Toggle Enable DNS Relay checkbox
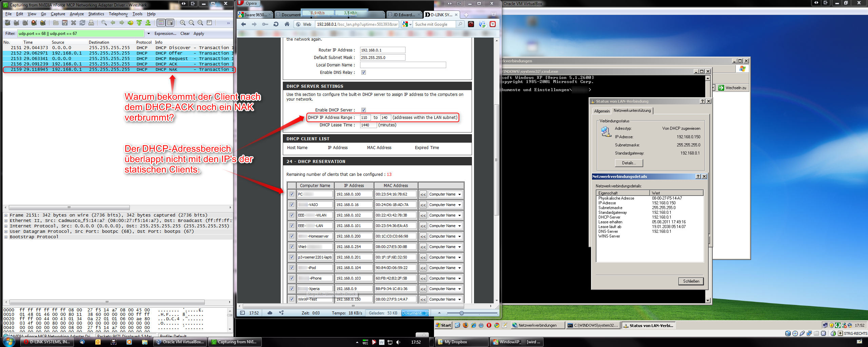Image resolution: width=868 pixels, height=347 pixels. pos(363,73)
